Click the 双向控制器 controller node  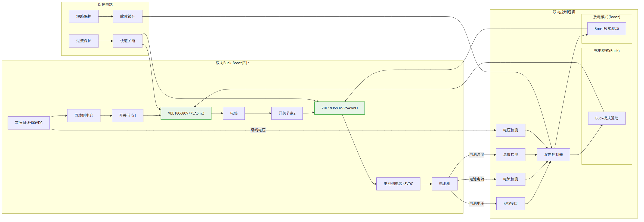click(553, 155)
